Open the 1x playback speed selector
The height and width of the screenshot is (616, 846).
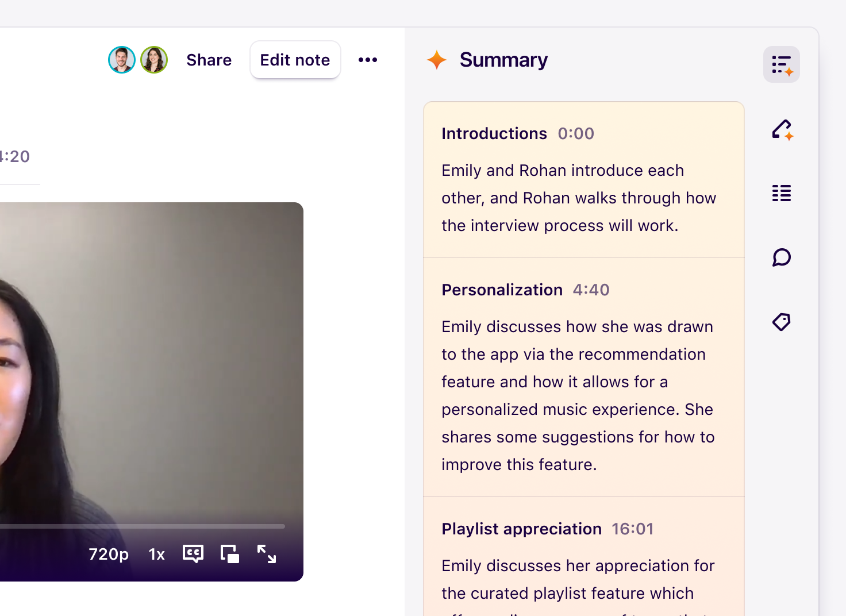click(155, 554)
